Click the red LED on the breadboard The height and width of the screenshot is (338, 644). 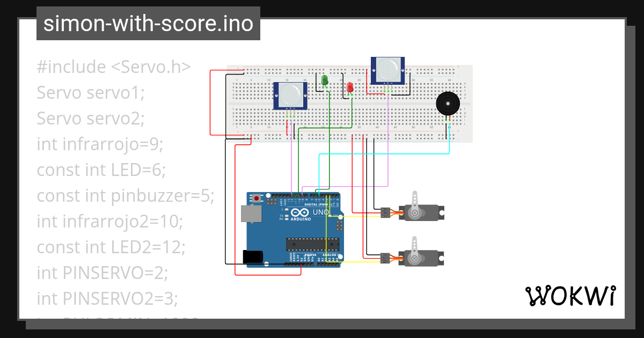(x=350, y=87)
